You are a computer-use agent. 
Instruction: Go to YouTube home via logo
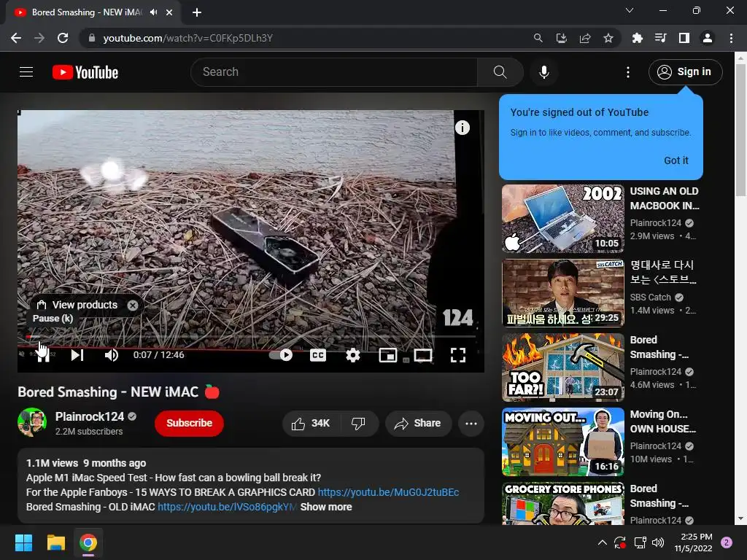pyautogui.click(x=85, y=72)
